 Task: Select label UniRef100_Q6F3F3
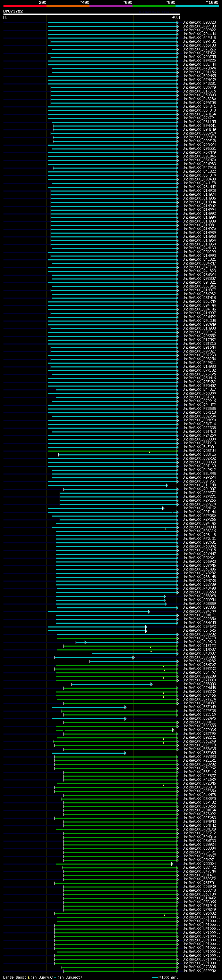coord(199,110)
